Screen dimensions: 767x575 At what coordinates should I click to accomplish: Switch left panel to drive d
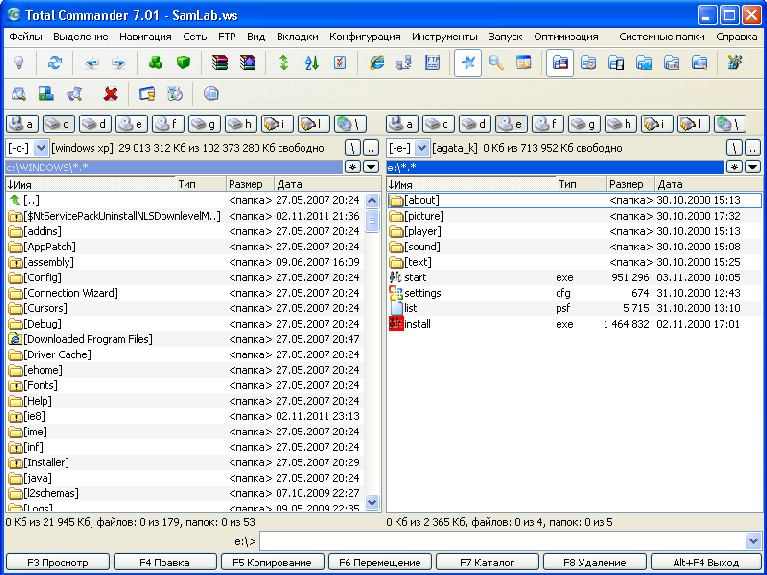coord(95,124)
